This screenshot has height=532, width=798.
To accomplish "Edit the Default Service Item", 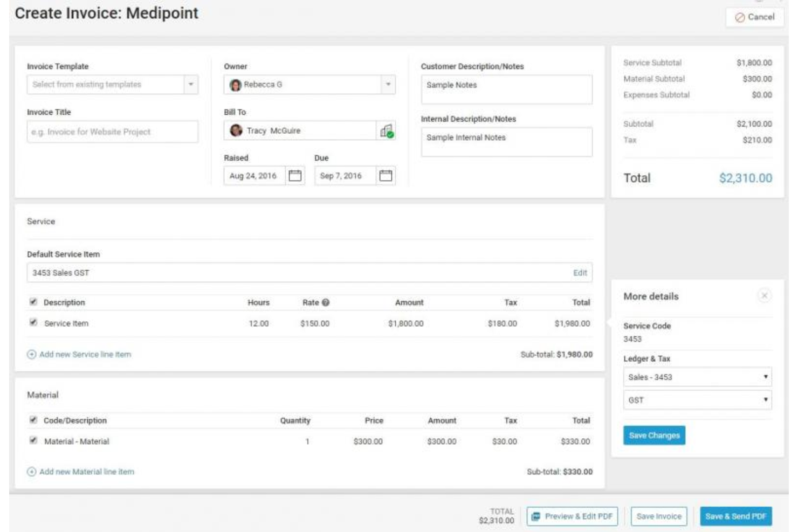I will (580, 273).
